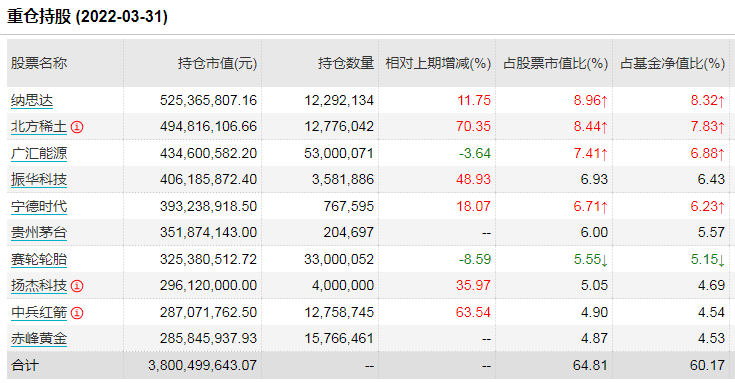Click the info icon beside 北方稀土
The image size is (735, 383).
tap(77, 127)
